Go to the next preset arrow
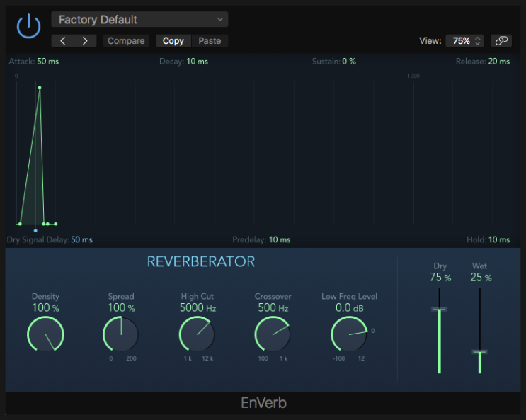Image resolution: width=526 pixels, height=420 pixels. [85, 41]
